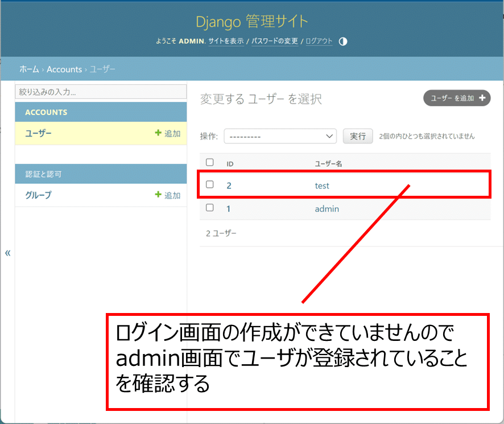Image resolution: width=504 pixels, height=424 pixels.
Task: Select ユーザー in the sidebar
Action: click(38, 133)
